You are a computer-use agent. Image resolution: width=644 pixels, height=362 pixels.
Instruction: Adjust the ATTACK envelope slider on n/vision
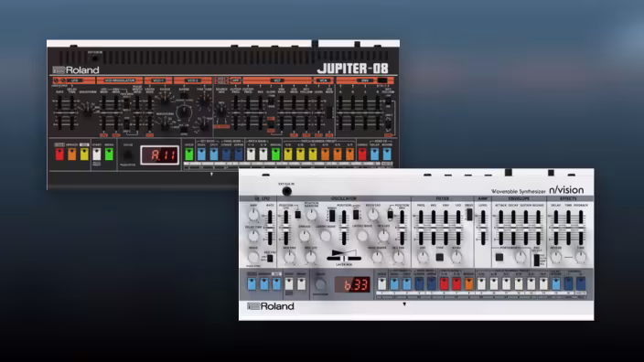coord(500,227)
